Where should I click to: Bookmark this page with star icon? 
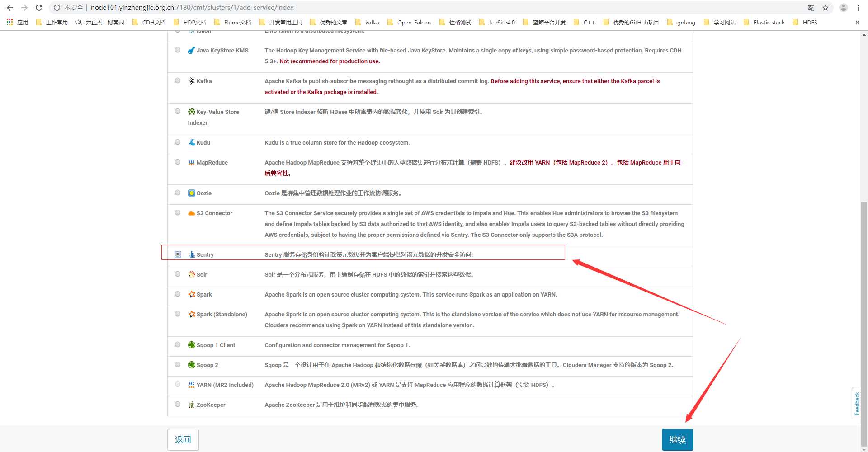pos(826,8)
